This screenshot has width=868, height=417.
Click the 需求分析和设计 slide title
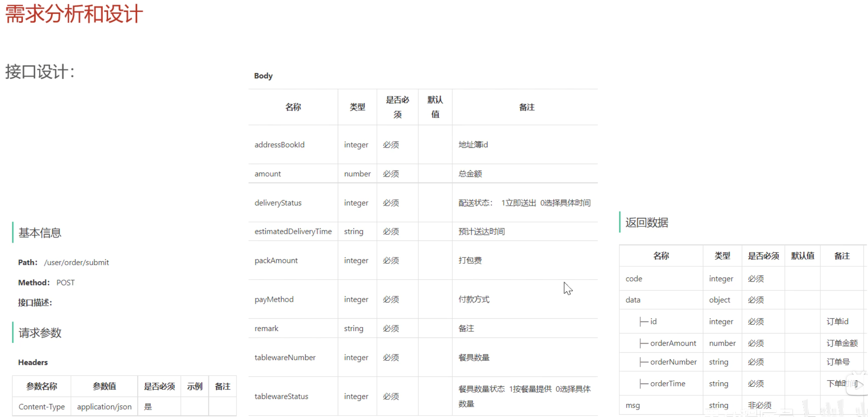click(x=74, y=14)
